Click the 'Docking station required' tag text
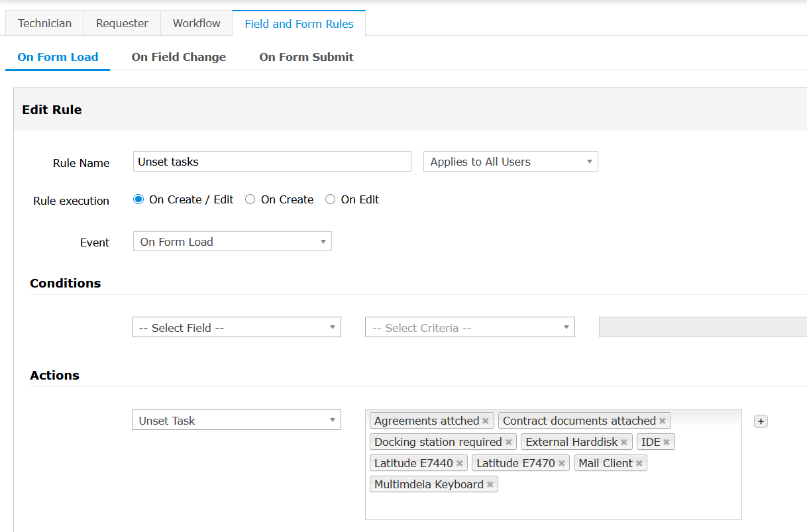Image resolution: width=807 pixels, height=532 pixels. (438, 443)
